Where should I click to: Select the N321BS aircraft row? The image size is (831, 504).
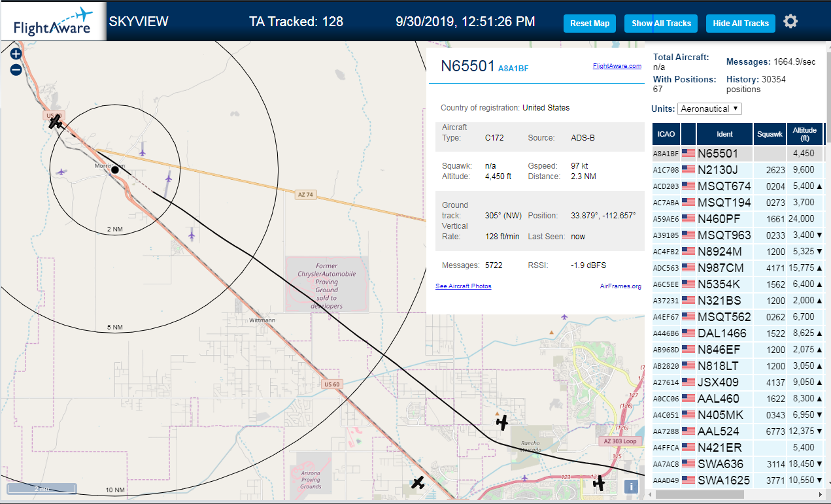(x=738, y=301)
